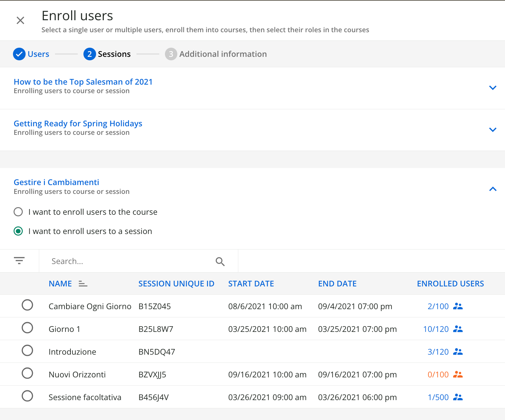Click into the Search sessions field
Image resolution: width=505 pixels, height=420 pixels.
pyautogui.click(x=130, y=261)
